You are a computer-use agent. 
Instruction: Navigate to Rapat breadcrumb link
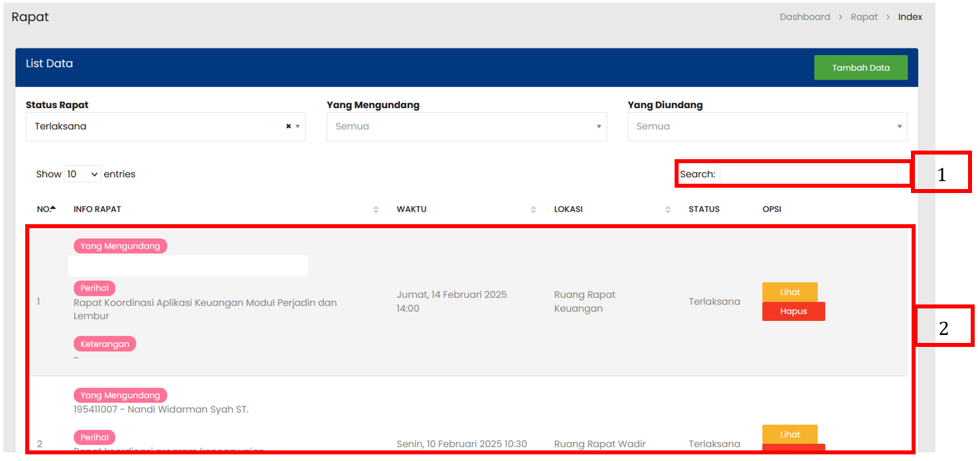[864, 17]
